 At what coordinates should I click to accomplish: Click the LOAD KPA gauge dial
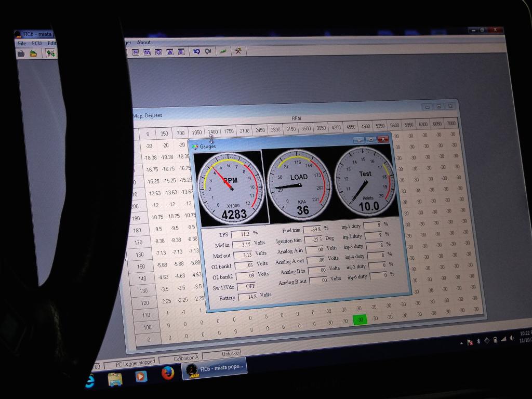299,185
